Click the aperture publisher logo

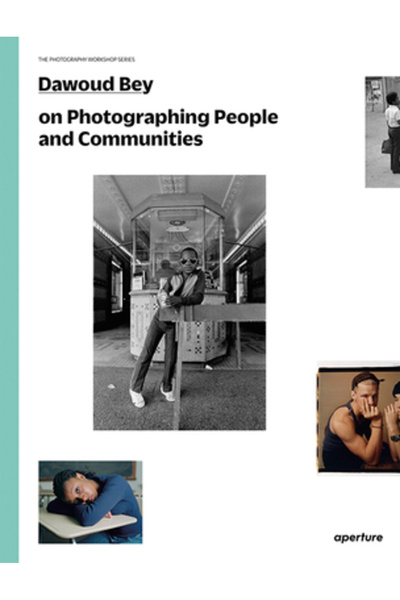[358, 538]
